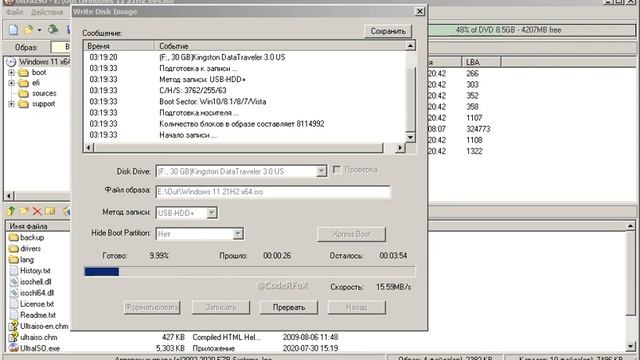The height and width of the screenshot is (360, 640).
Task: Click the Сохранить button
Action: click(x=388, y=31)
